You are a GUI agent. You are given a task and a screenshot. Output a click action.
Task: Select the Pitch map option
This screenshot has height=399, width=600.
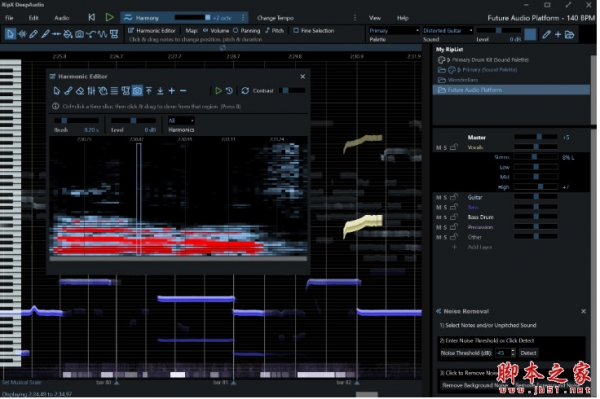click(x=276, y=31)
